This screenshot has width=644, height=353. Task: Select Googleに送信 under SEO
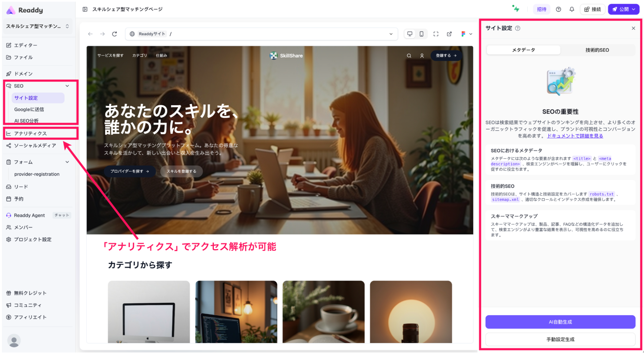pyautogui.click(x=29, y=109)
